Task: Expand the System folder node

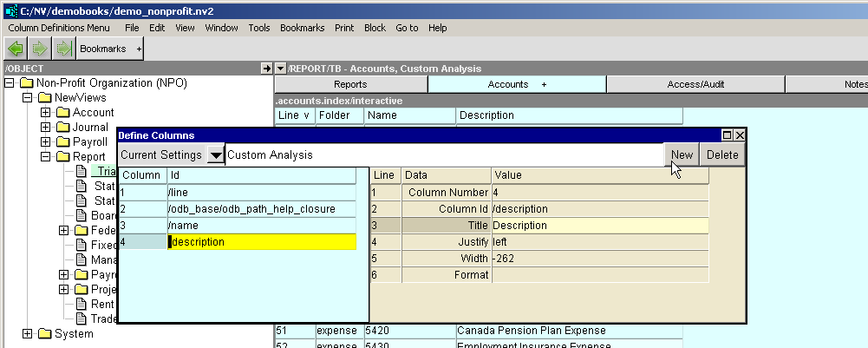Action: point(27,334)
